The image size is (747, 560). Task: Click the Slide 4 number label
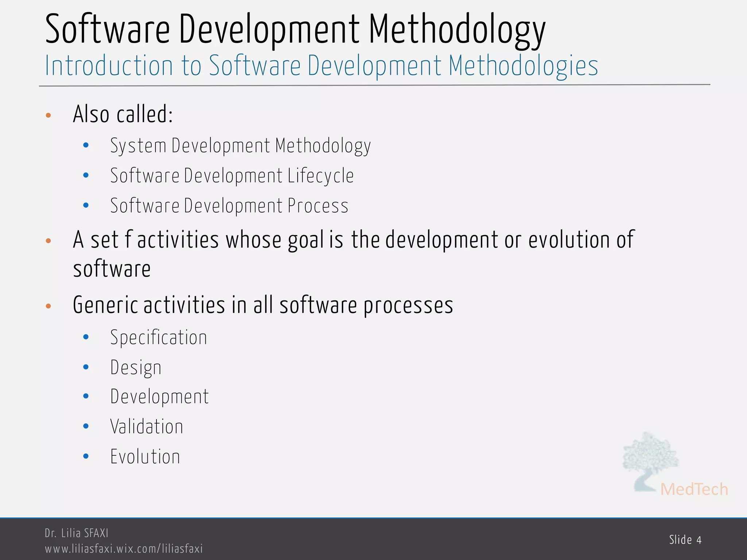[685, 540]
